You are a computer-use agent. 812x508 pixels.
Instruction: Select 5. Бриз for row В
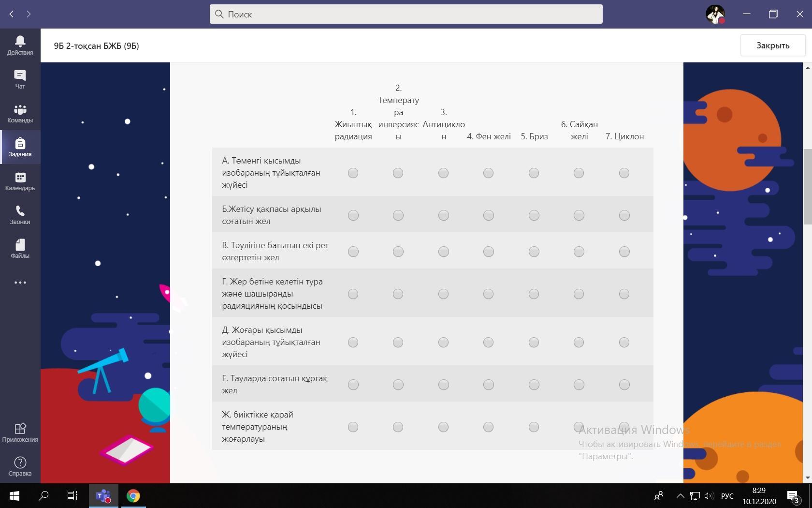point(534,252)
